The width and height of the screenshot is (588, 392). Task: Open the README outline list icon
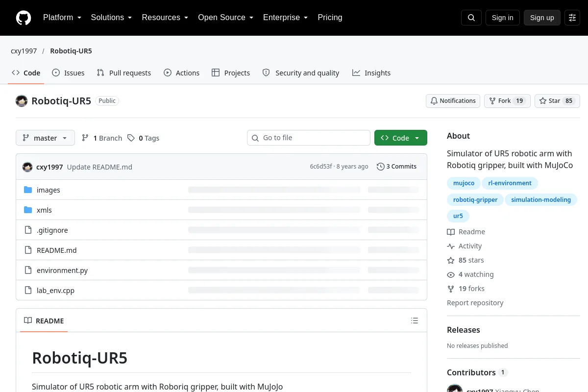pyautogui.click(x=415, y=320)
